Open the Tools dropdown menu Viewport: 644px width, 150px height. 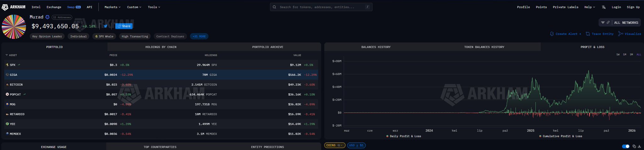[x=154, y=7]
